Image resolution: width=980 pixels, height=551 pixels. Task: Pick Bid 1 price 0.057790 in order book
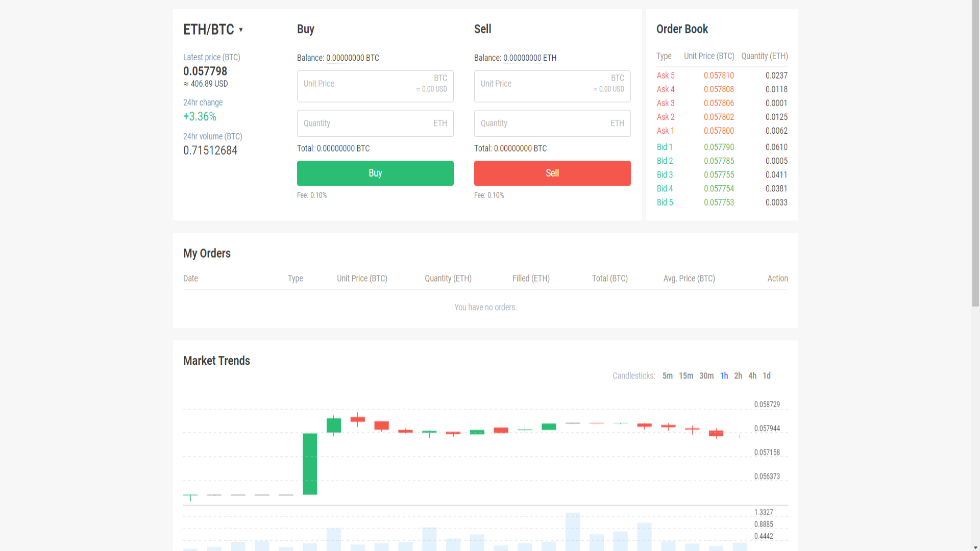click(719, 147)
